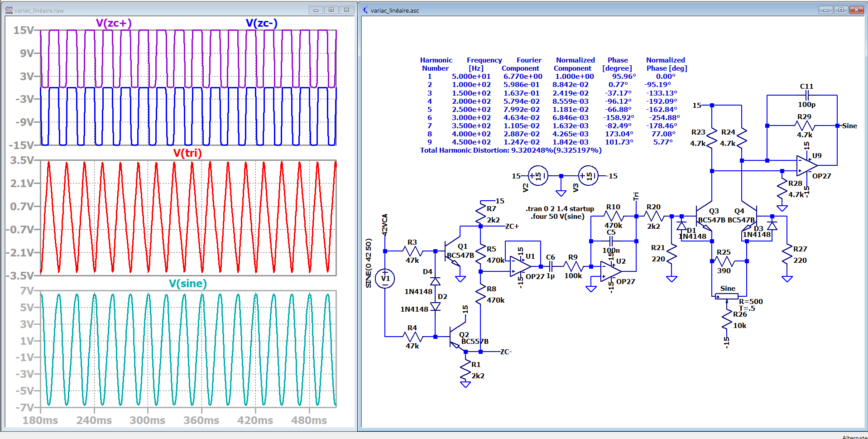This screenshot has width=868, height=439.
Task: Minimize the variac_linéaire.asc schematic window
Action: (825, 10)
